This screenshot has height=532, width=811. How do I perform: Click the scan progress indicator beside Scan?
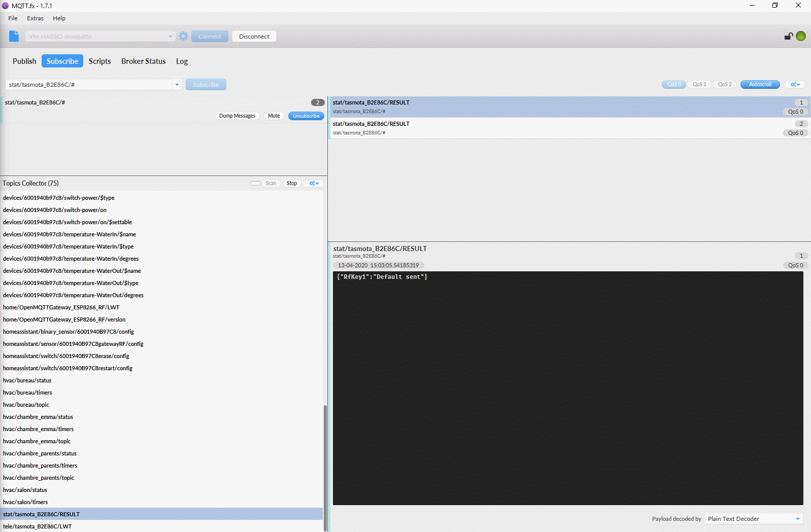256,184
